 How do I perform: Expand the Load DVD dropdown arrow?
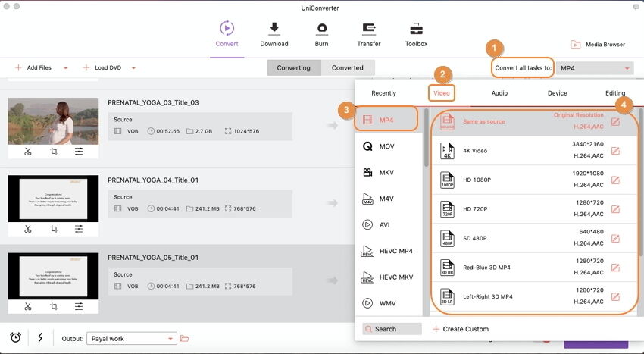coord(133,68)
